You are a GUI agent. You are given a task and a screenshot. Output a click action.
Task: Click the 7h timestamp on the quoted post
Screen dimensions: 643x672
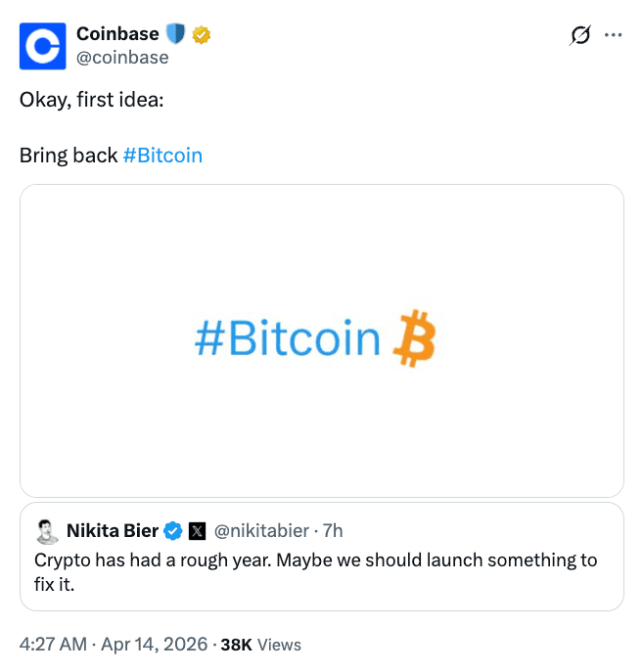pos(333,531)
